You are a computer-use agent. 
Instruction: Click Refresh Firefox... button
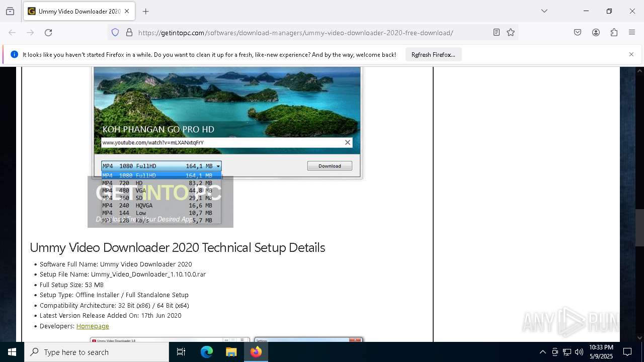[433, 55]
